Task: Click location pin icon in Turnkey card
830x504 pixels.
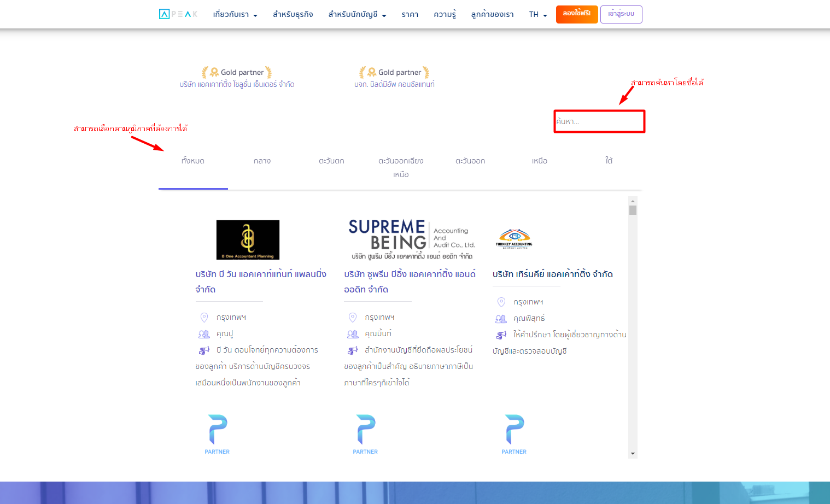Action: pos(501,302)
